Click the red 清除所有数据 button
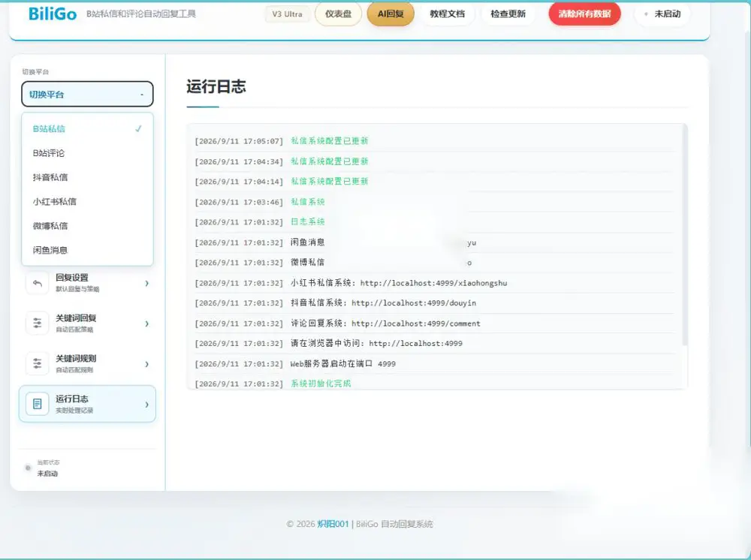 point(584,14)
